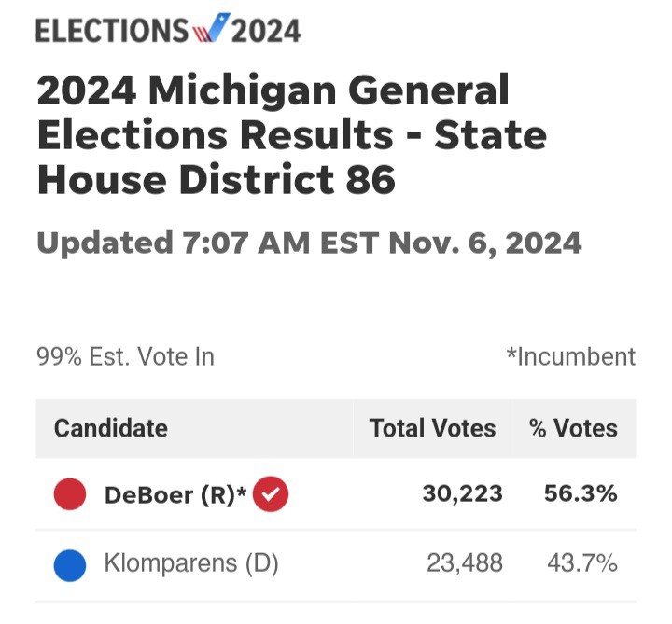The image size is (672, 624).
Task: Click the Updated 7:07 AM EST timestamp
Action: 309,243
